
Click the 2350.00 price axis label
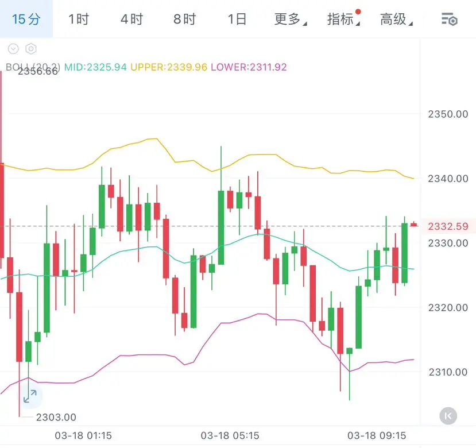[x=448, y=114]
